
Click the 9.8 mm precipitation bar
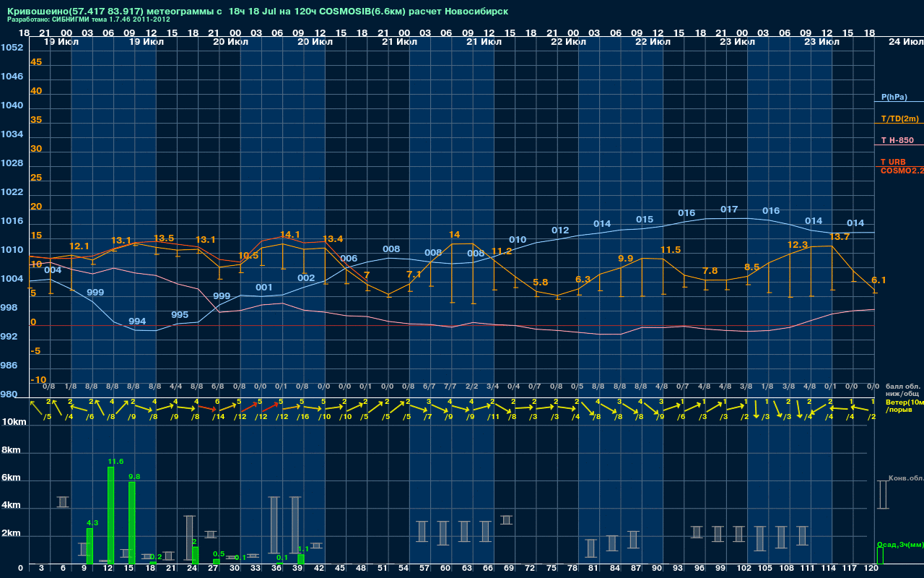pyautogui.click(x=132, y=523)
